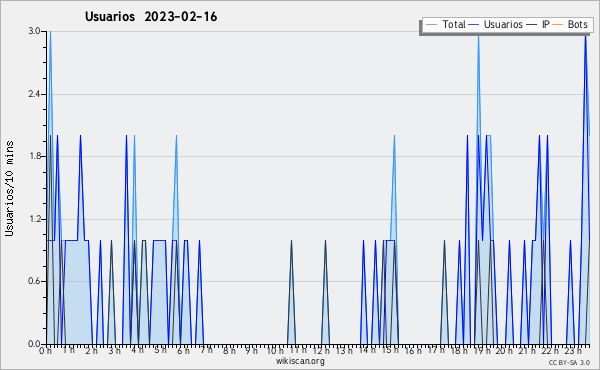
Task: Click the 11 h x-axis label
Action: click(298, 350)
